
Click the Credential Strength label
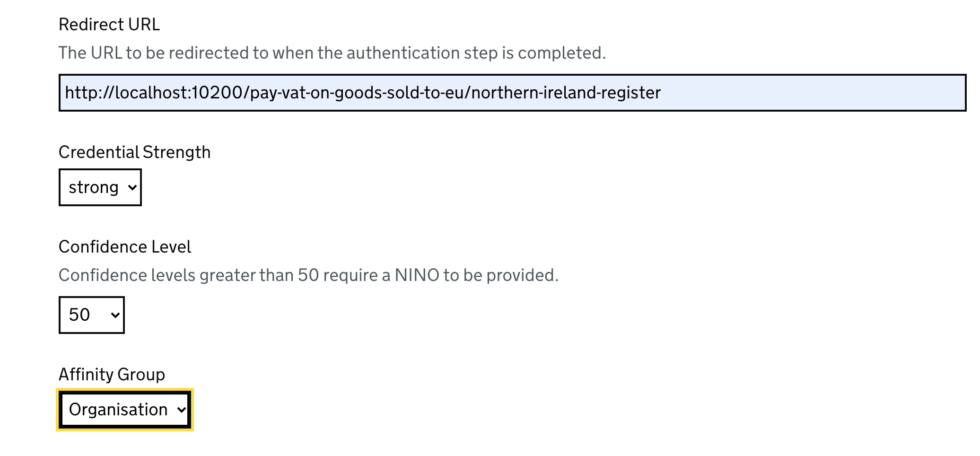pos(135,152)
